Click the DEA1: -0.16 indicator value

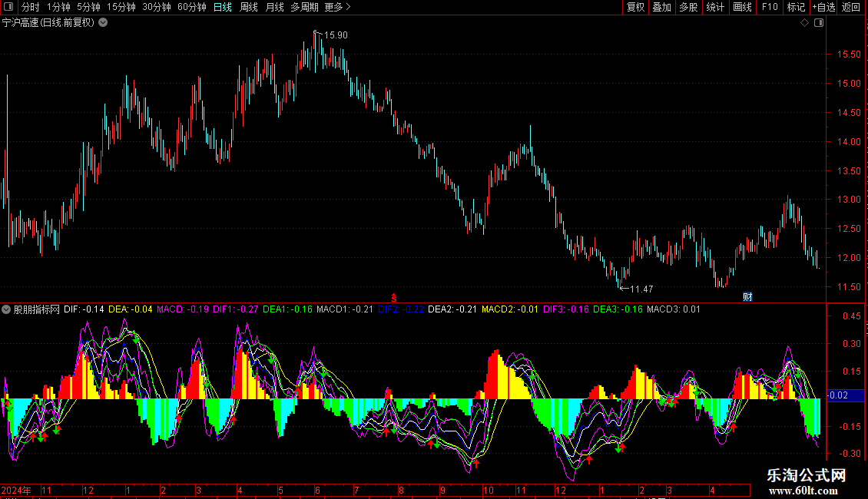(287, 309)
